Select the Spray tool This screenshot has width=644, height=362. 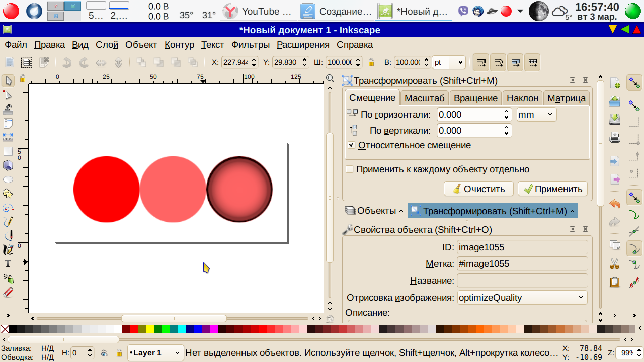pyautogui.click(x=8, y=278)
